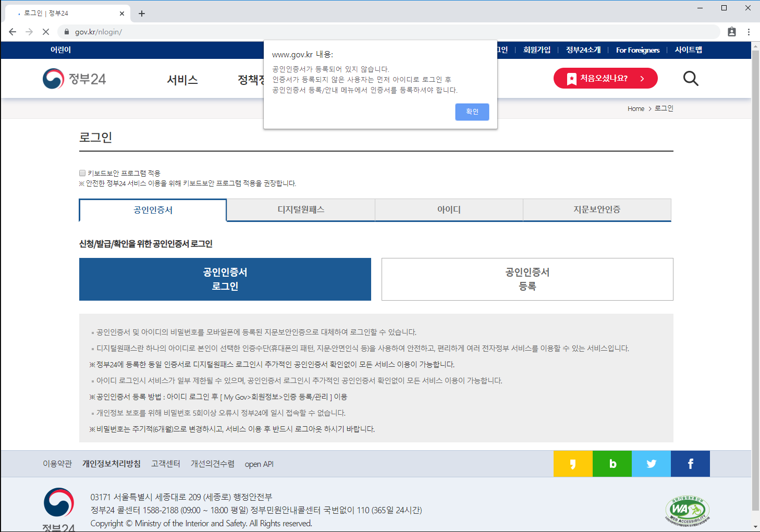
Task: Click the address bar showing gov.kr/nlogin/
Action: [x=388, y=32]
